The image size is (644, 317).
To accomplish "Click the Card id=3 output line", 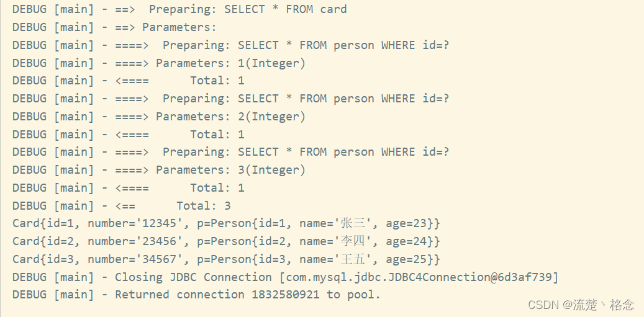I will 226,259.
